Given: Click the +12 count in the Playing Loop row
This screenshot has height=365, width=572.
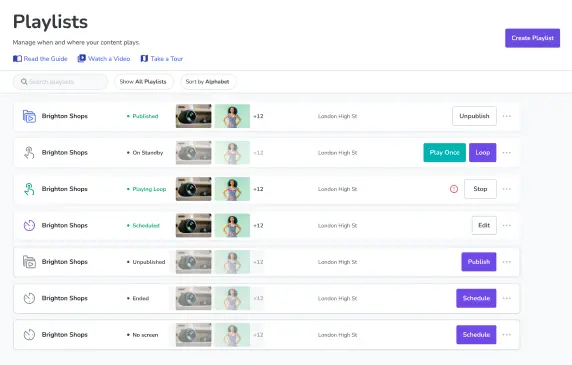Looking at the screenshot, I should tap(258, 189).
